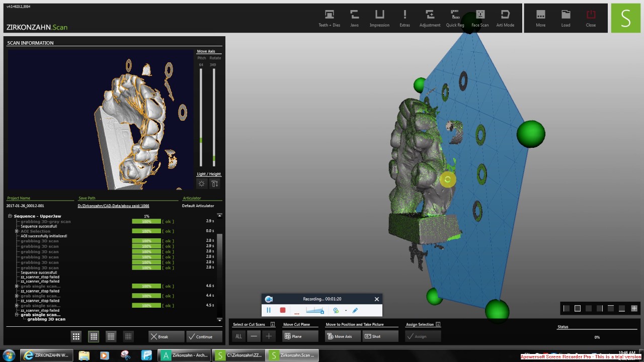
Task: Open info for Select or Cut Scans
Action: pyautogui.click(x=273, y=325)
